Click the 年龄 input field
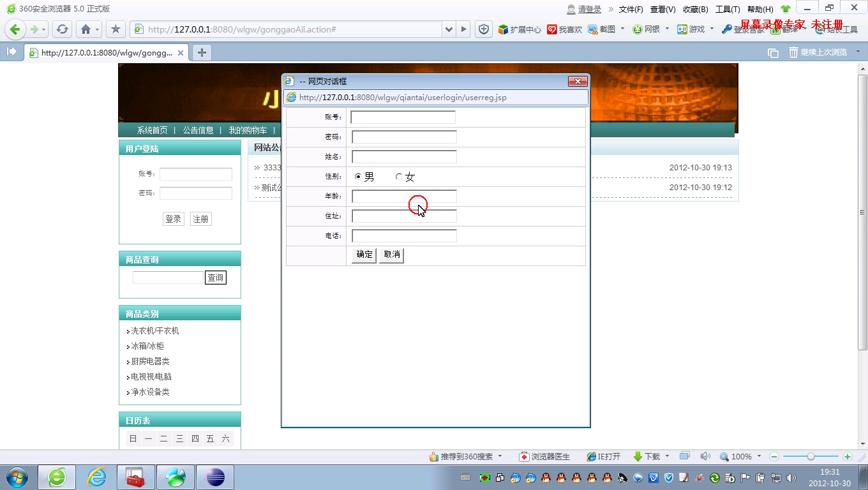Image resolution: width=868 pixels, height=490 pixels. [405, 196]
